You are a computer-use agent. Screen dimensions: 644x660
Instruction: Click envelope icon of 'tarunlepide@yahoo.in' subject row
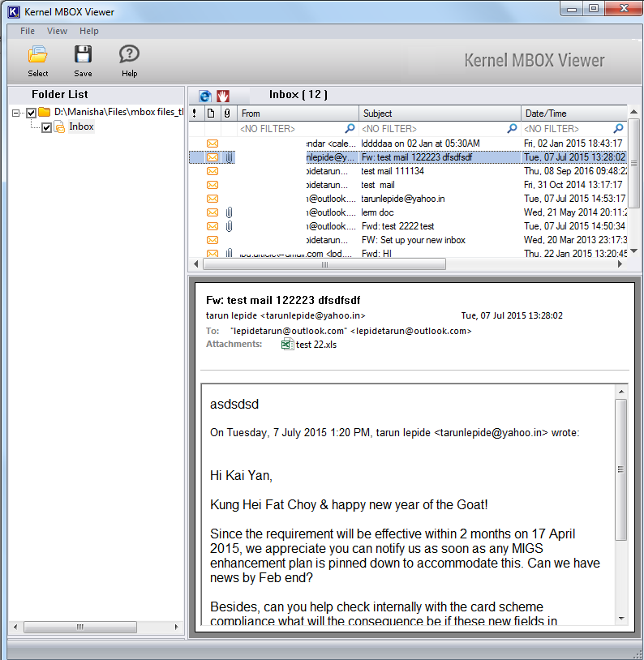pos(213,199)
